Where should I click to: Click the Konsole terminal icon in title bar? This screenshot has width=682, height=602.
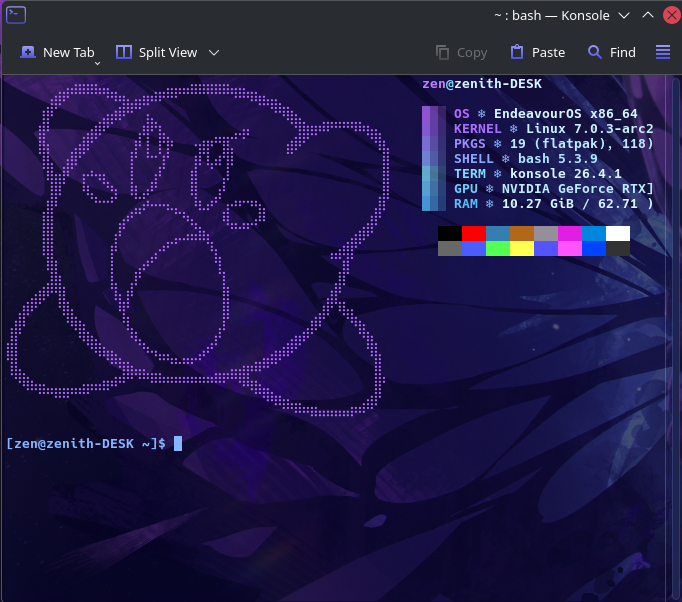coord(16,15)
